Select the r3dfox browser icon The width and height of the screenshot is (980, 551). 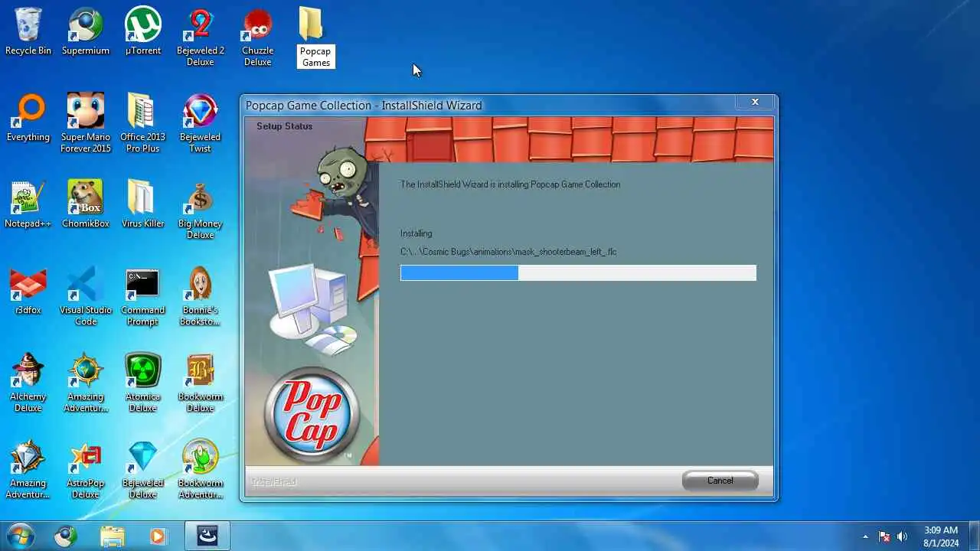pyautogui.click(x=28, y=291)
